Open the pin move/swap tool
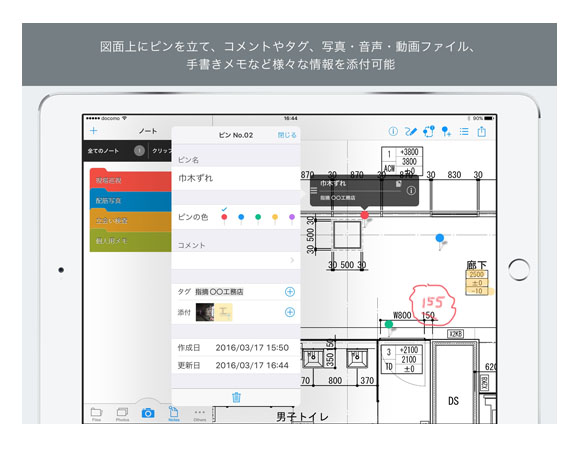Image resolution: width=585 pixels, height=453 pixels. coord(429,131)
